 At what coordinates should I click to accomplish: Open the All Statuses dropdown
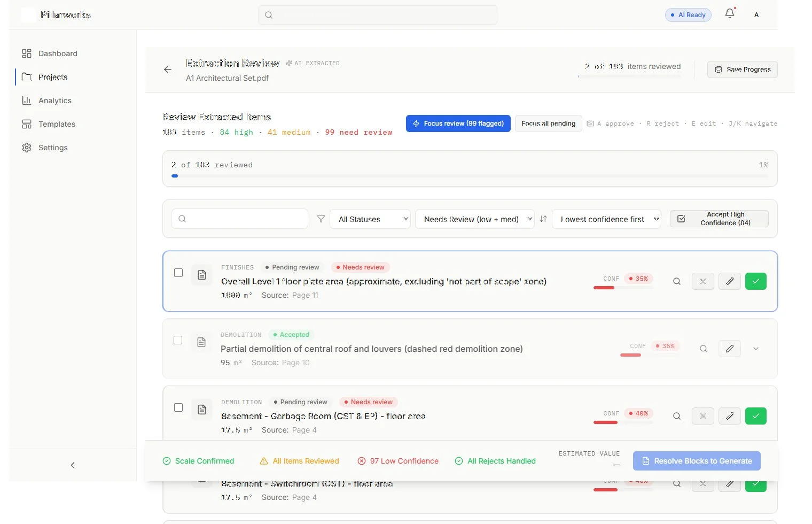coord(371,219)
